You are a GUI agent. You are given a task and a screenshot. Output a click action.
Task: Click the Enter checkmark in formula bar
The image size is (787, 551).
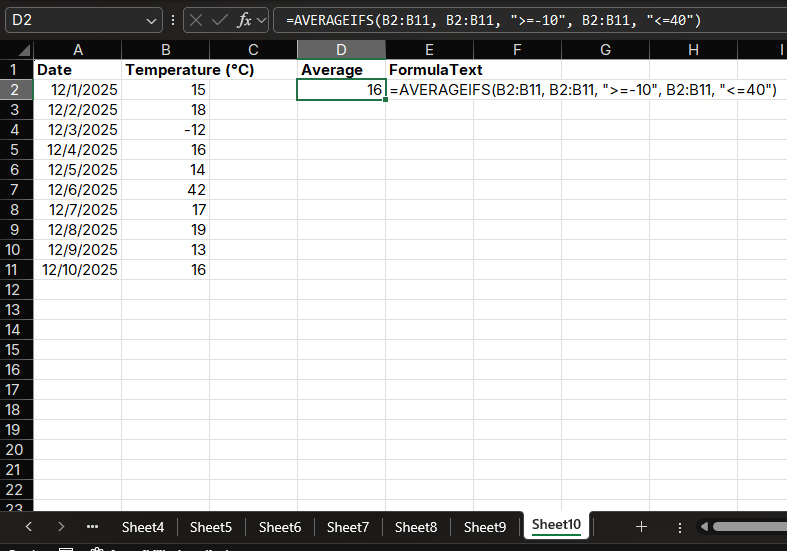point(219,20)
